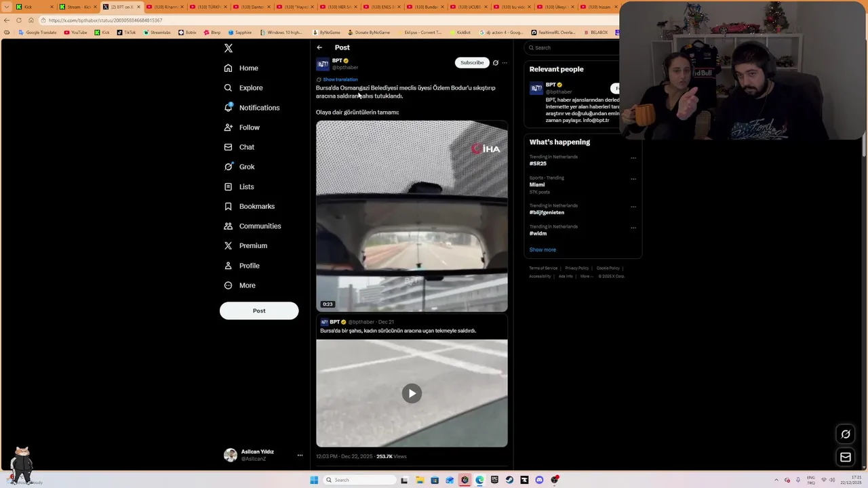Open the YouTube bookmark
This screenshot has width=868, height=488.
click(x=76, y=33)
